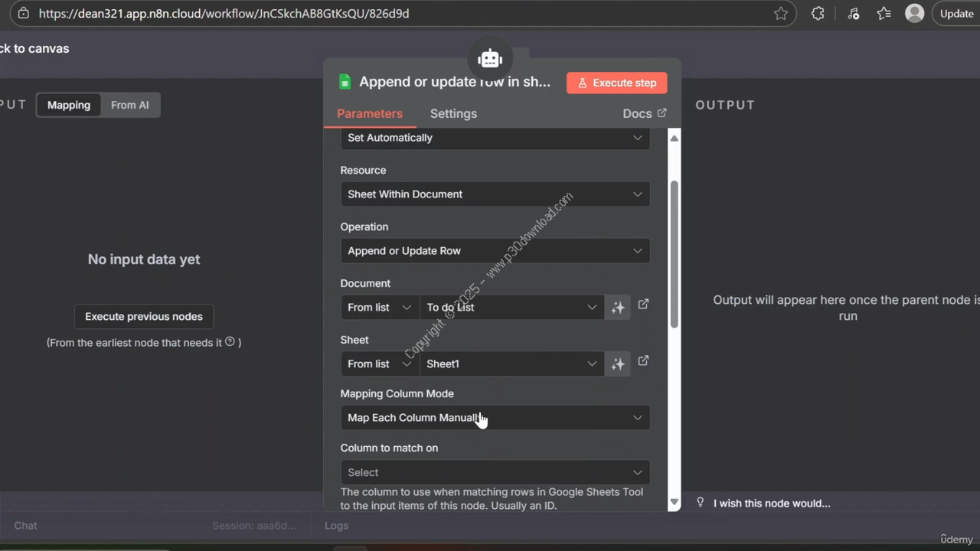Expand the Resource dropdown
This screenshot has width=980, height=551.
(495, 194)
